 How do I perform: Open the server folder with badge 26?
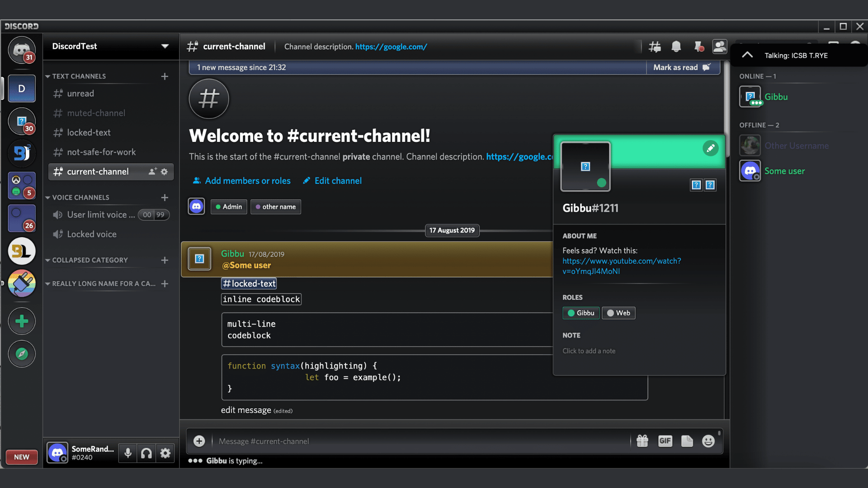click(21, 218)
